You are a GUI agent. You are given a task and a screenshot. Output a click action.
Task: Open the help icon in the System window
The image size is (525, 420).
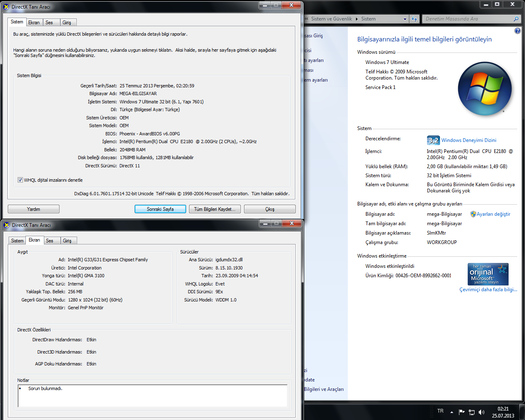(x=517, y=31)
